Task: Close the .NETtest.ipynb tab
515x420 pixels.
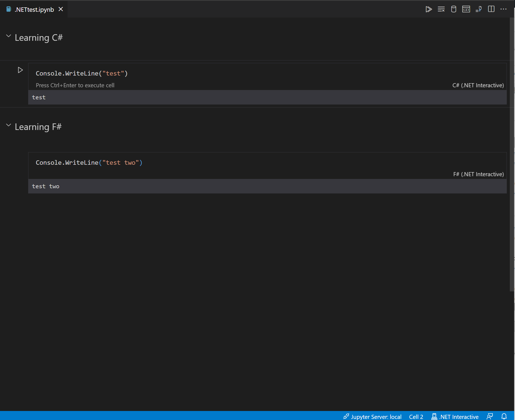Action: 61,9
